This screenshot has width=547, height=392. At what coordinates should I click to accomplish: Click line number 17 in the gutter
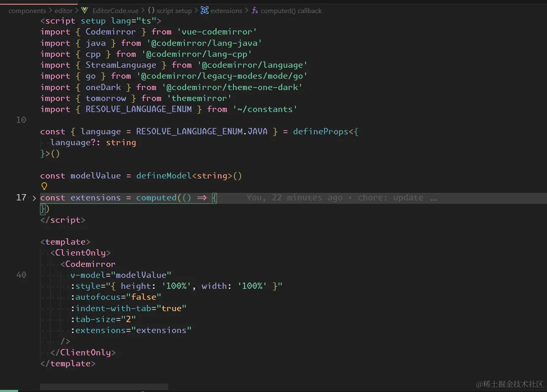click(x=21, y=197)
